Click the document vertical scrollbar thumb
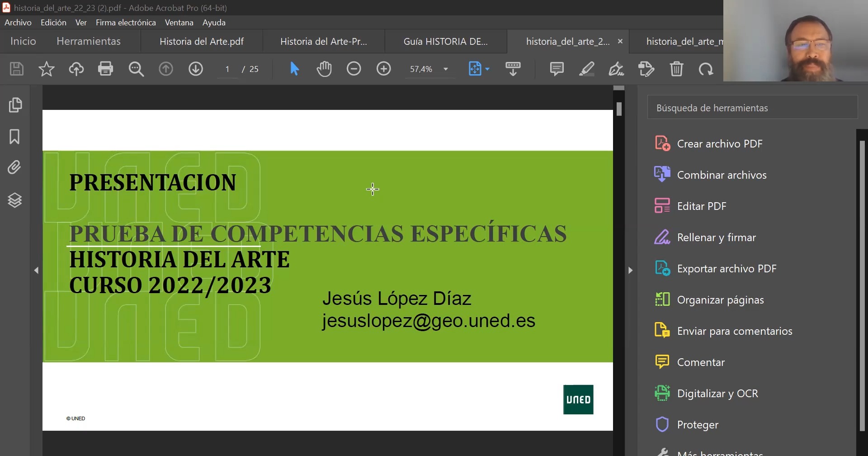 (619, 109)
